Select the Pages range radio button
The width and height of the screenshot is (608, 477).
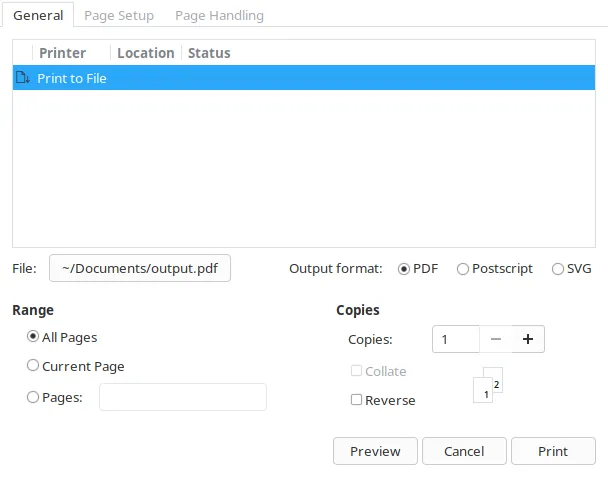coord(33,397)
